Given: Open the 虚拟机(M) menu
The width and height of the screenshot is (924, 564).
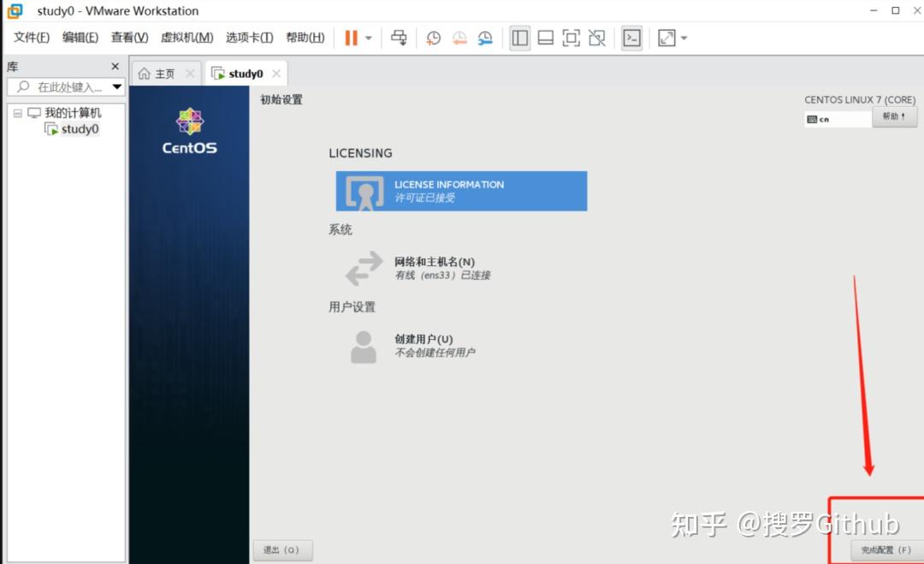Looking at the screenshot, I should pos(187,38).
